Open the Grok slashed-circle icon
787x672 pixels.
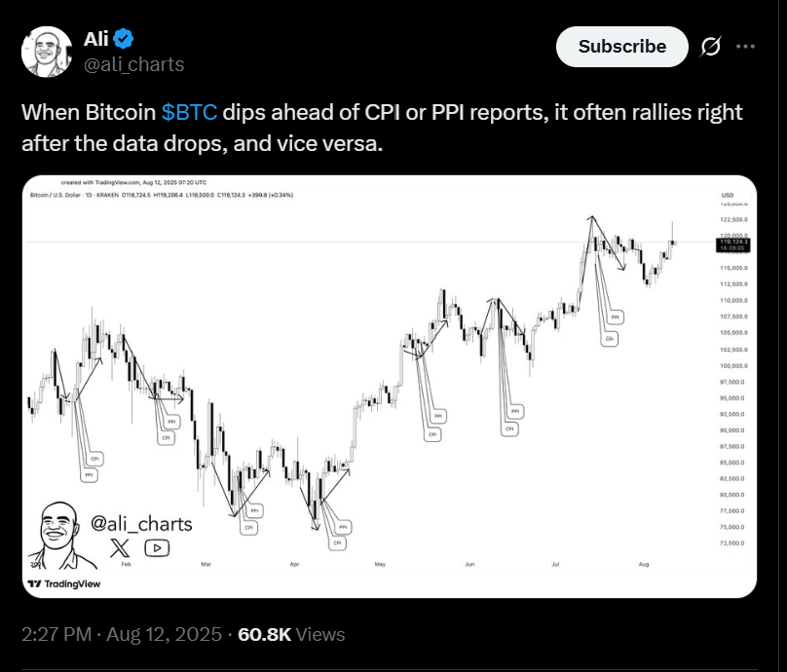click(x=711, y=47)
